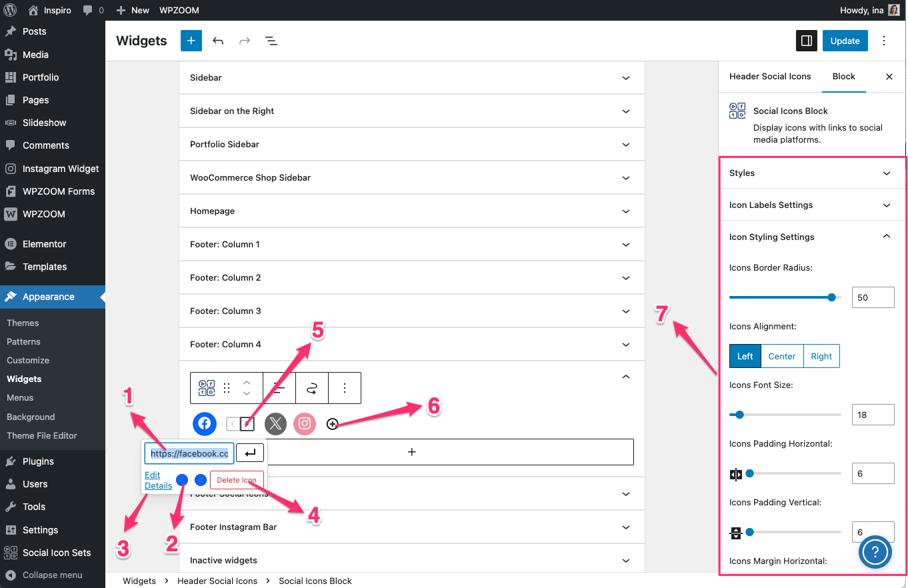Click the Icons Border Radius slider
The image size is (908, 588).
pos(785,297)
